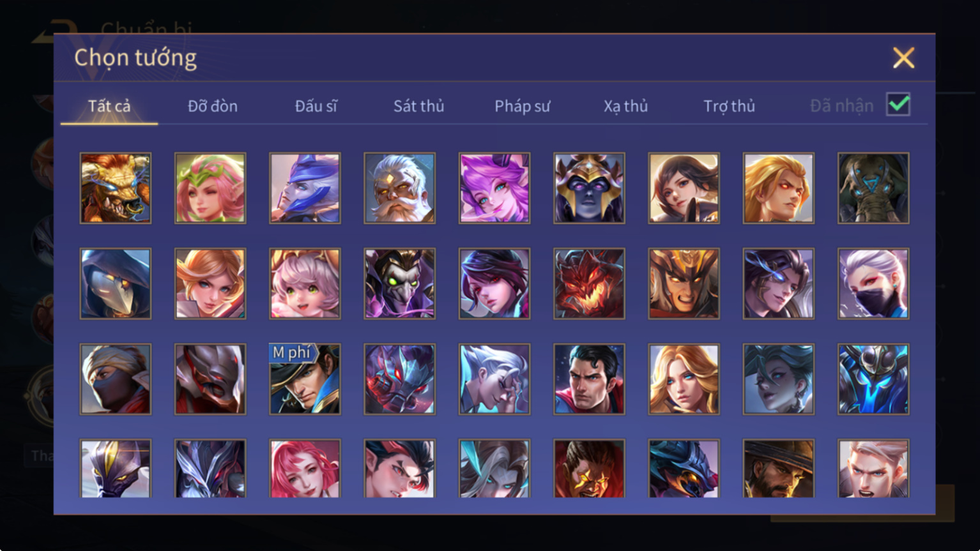Choose the hero marked 'M phí'
Screen dimensions: 980x551
click(305, 379)
